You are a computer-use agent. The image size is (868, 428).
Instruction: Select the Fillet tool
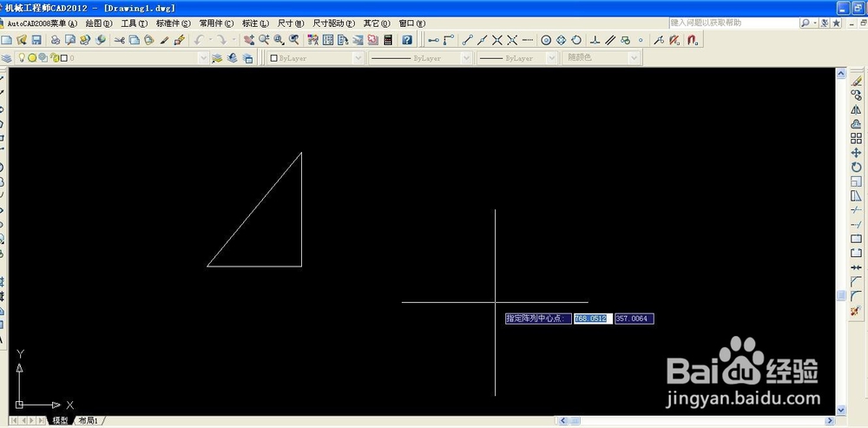click(x=857, y=297)
